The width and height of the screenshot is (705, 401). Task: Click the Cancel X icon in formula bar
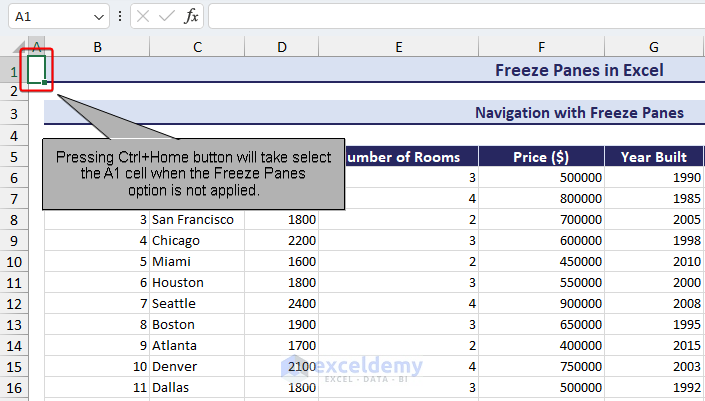143,17
